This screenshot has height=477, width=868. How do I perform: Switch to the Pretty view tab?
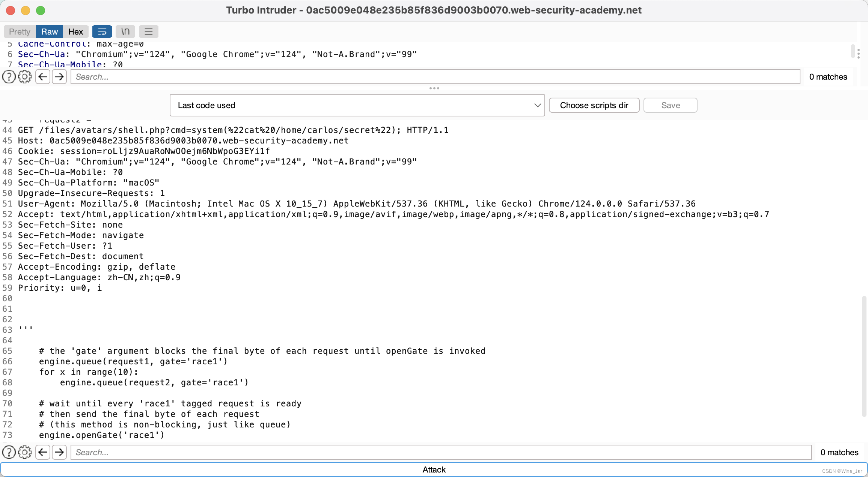(20, 32)
